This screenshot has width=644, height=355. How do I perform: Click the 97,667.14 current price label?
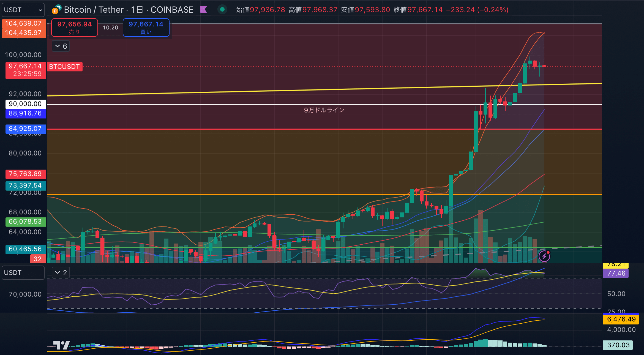point(25,66)
